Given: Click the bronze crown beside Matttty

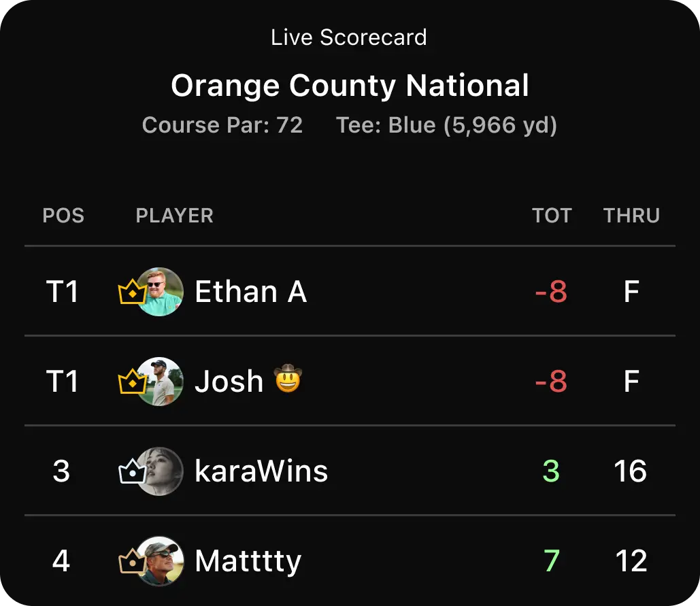Looking at the screenshot, I should pyautogui.click(x=132, y=560).
